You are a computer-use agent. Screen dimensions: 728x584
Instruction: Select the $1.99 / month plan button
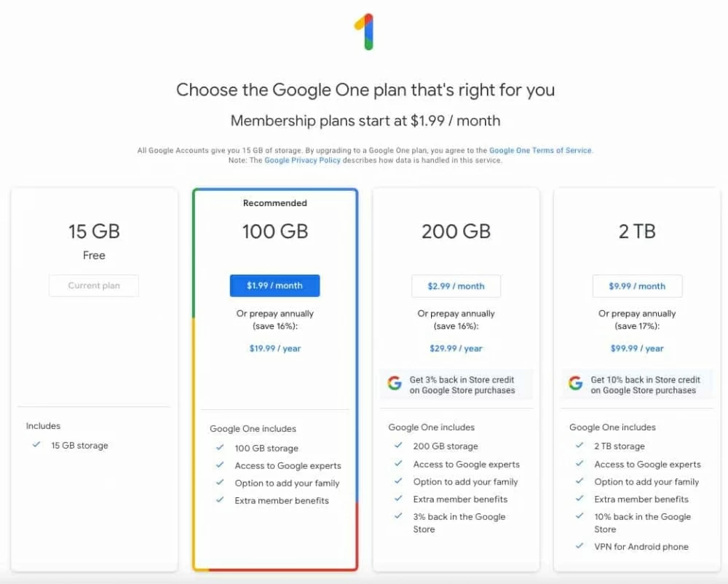pyautogui.click(x=274, y=285)
